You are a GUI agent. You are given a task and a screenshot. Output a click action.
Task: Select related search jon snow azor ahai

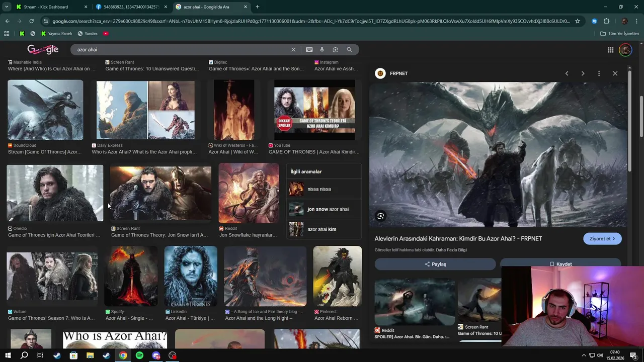(324, 209)
